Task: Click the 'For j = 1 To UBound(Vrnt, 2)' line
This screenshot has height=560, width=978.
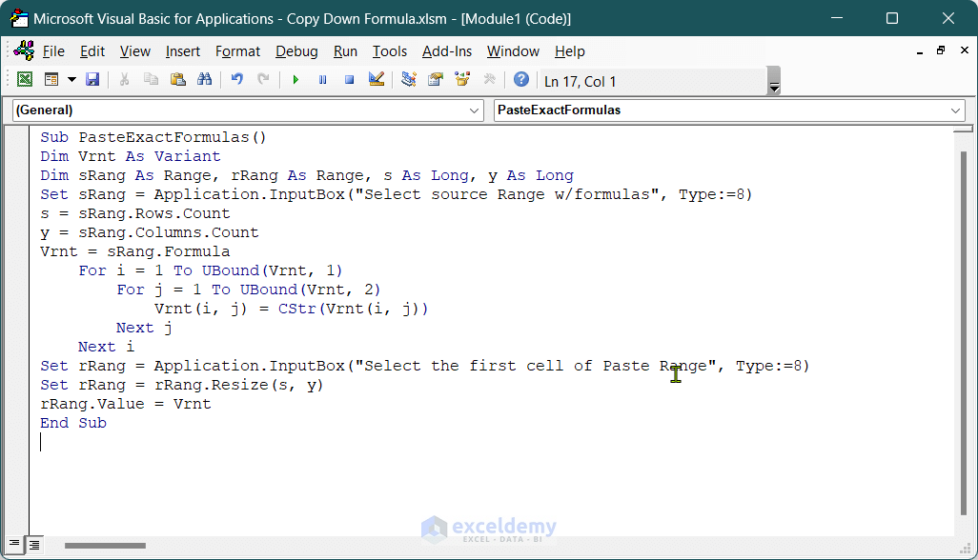Action: tap(249, 290)
